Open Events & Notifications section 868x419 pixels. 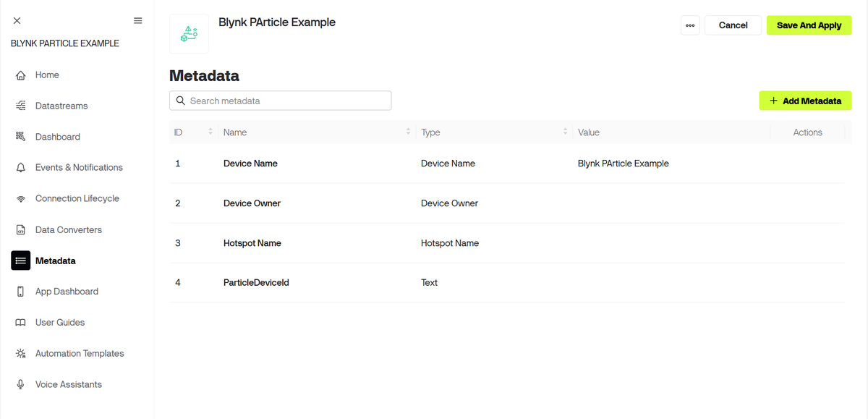(x=79, y=168)
